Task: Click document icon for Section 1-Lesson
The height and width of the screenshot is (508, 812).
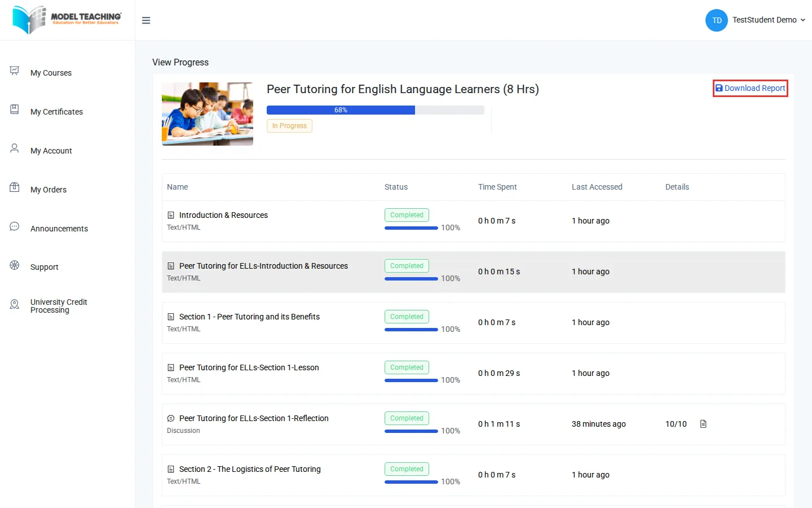Action: point(171,367)
